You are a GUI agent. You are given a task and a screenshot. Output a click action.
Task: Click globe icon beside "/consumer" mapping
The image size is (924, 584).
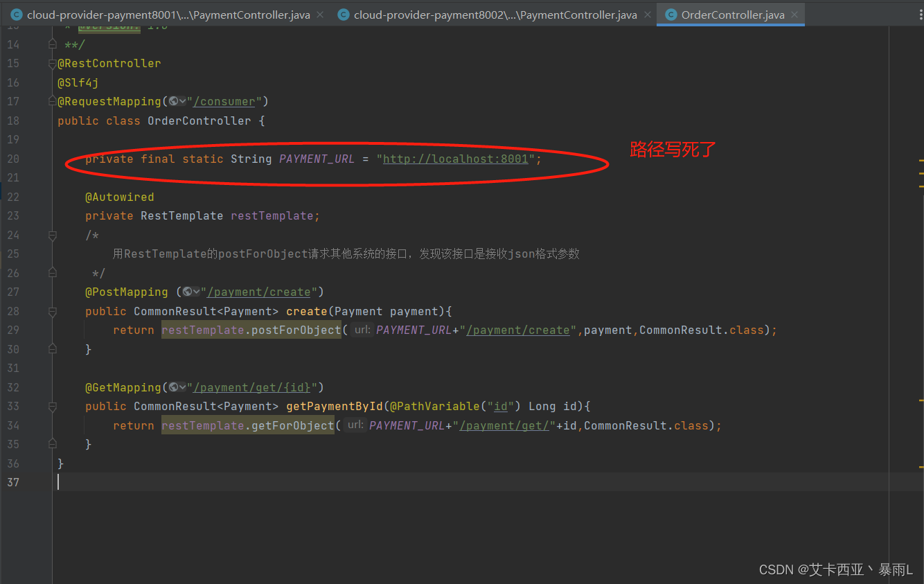pos(173,101)
